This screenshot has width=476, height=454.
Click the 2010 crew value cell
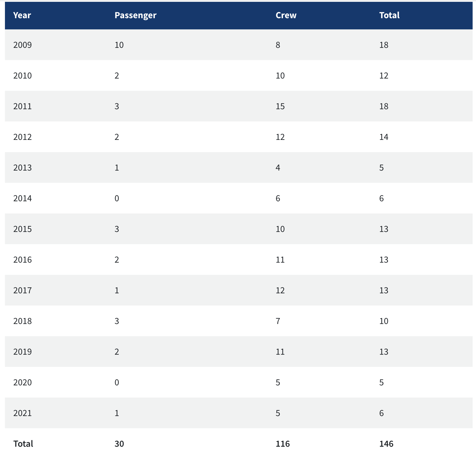(280, 76)
